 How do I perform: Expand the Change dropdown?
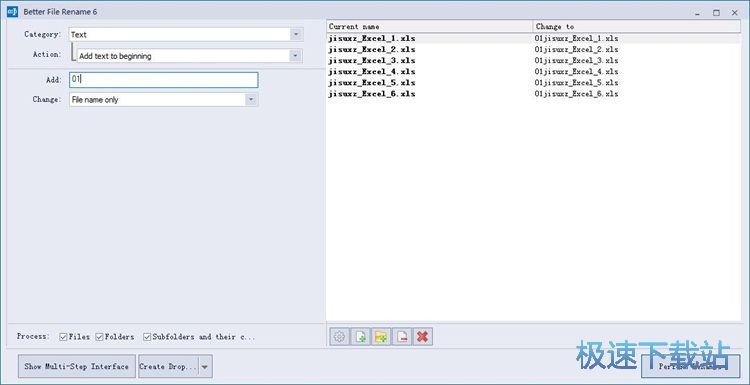point(252,99)
